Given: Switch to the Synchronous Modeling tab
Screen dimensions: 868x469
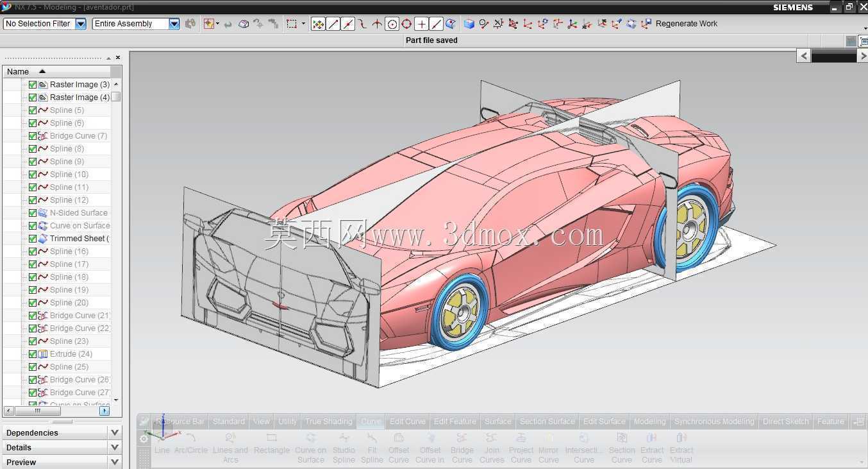Looking at the screenshot, I should point(714,422).
